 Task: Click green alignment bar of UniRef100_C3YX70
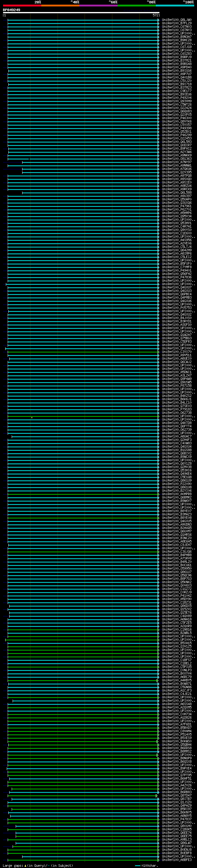[x=83, y=352]
